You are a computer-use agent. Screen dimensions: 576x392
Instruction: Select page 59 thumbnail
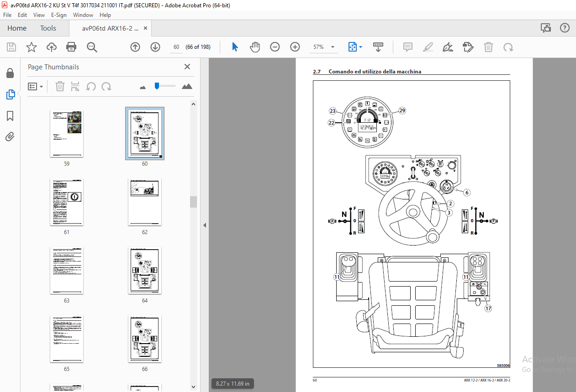pos(67,133)
